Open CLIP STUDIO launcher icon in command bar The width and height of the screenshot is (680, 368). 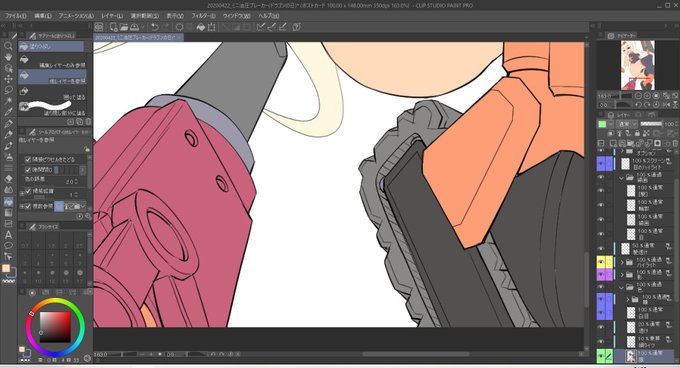click(99, 27)
